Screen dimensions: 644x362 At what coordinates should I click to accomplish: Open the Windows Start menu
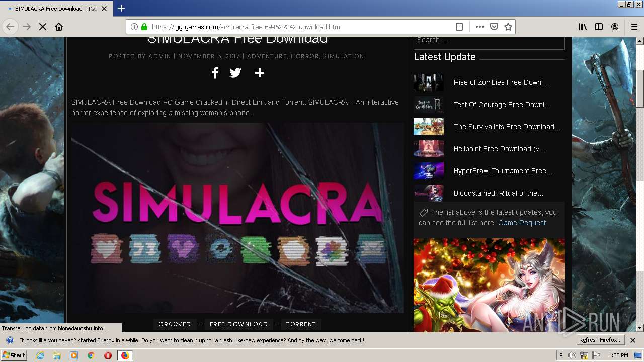click(14, 355)
